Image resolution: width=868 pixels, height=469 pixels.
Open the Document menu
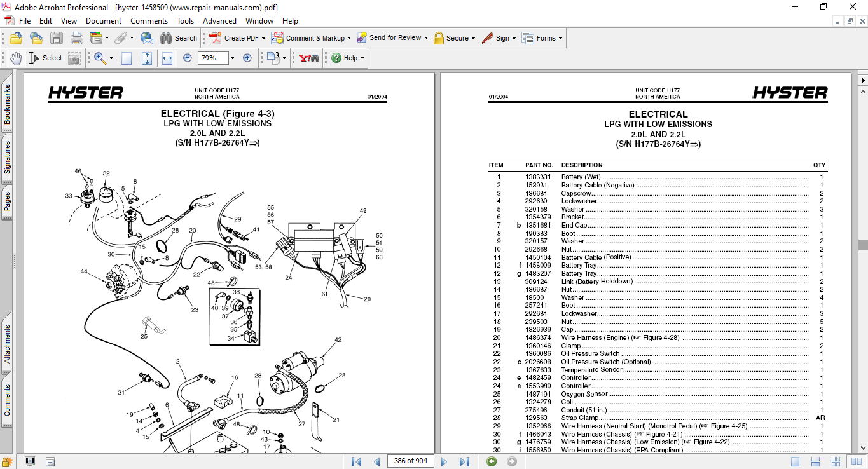104,21
